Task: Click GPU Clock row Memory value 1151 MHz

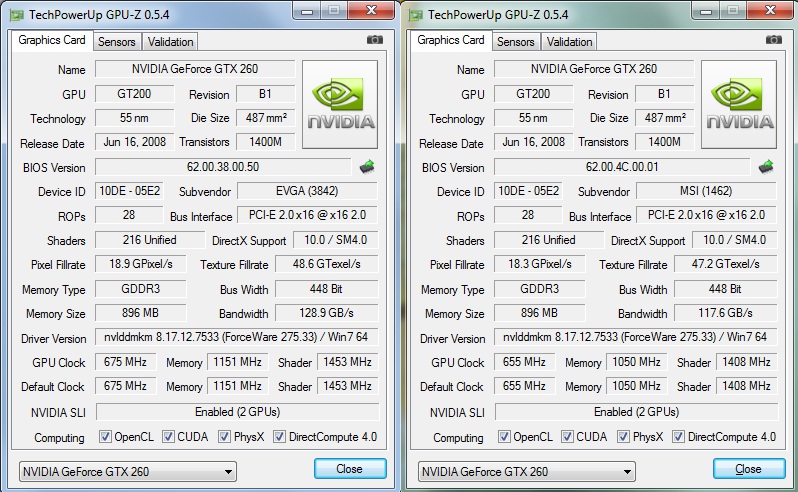Action: [237, 362]
